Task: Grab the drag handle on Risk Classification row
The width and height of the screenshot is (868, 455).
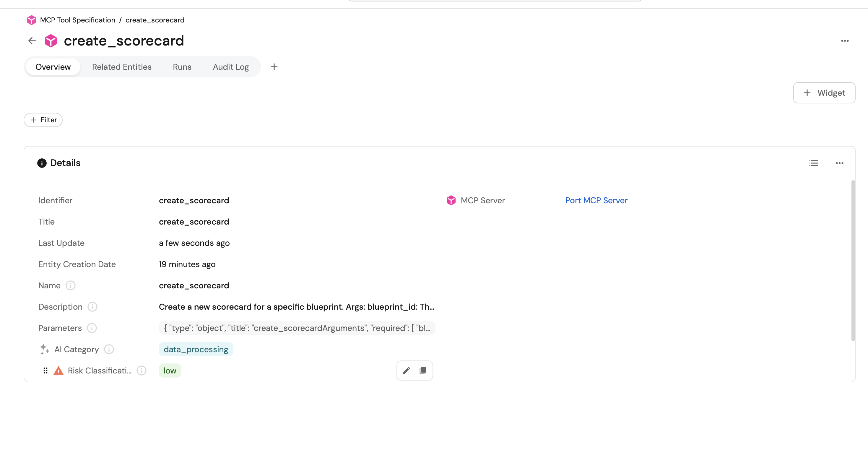Action: (x=45, y=370)
